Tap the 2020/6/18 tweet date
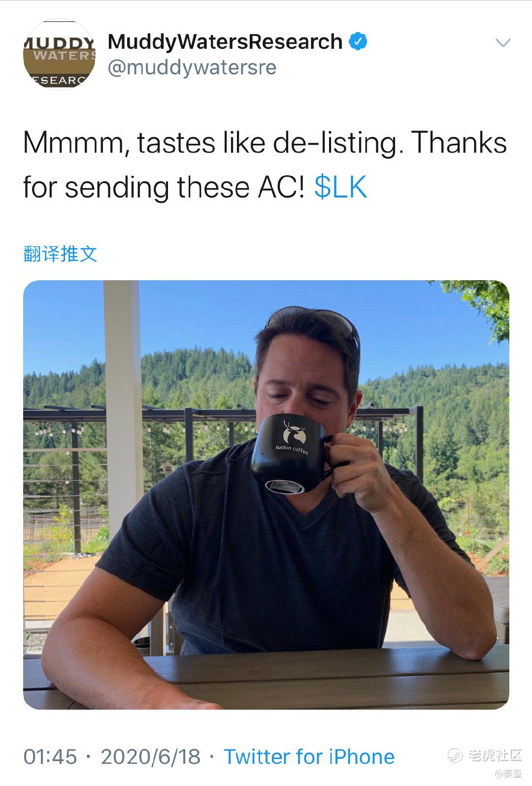Image resolution: width=532 pixels, height=786 pixels. (151, 756)
